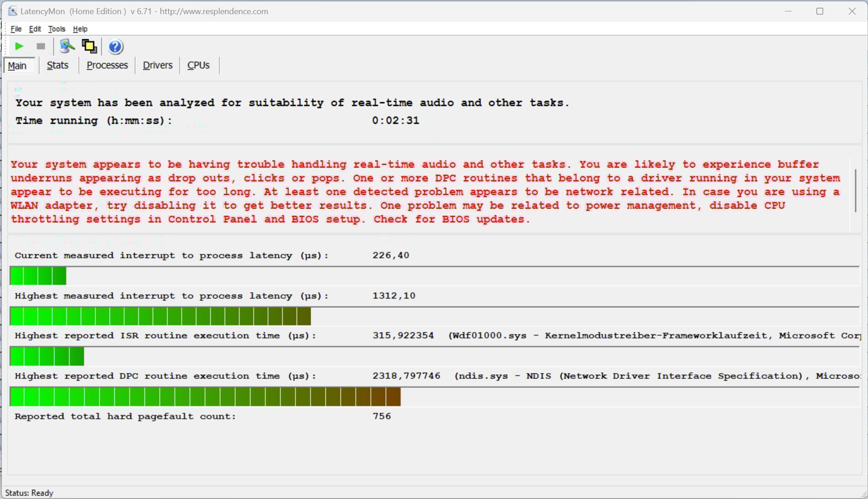Viewport: 868px width, 499px height.
Task: Click the grey stop monitor button
Action: 41,46
